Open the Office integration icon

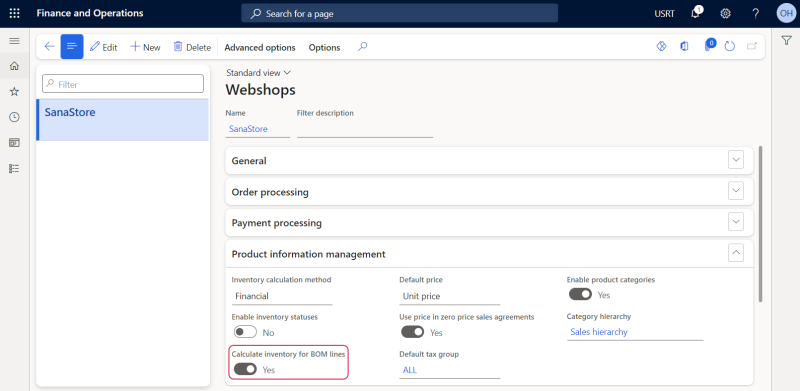(684, 46)
